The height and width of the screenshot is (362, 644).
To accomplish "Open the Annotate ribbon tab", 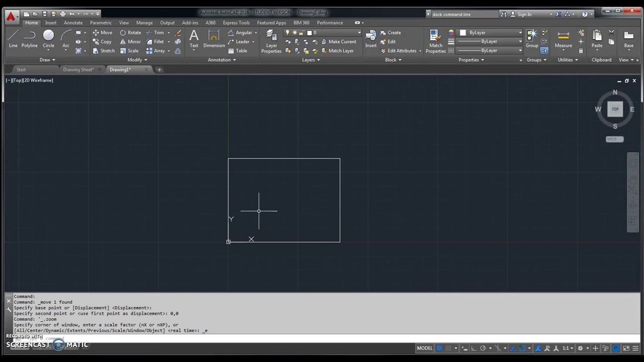I will click(73, 23).
